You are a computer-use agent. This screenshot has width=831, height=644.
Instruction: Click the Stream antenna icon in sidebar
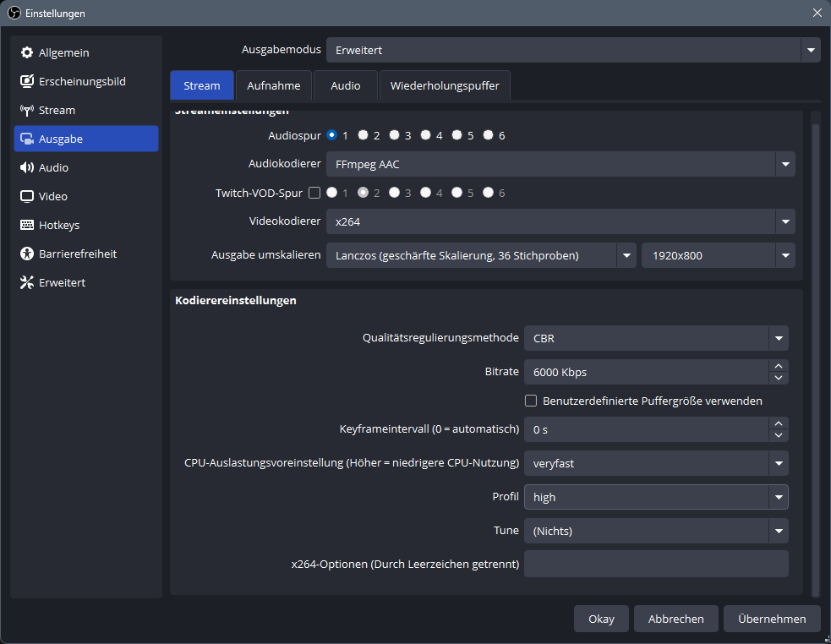(26, 110)
